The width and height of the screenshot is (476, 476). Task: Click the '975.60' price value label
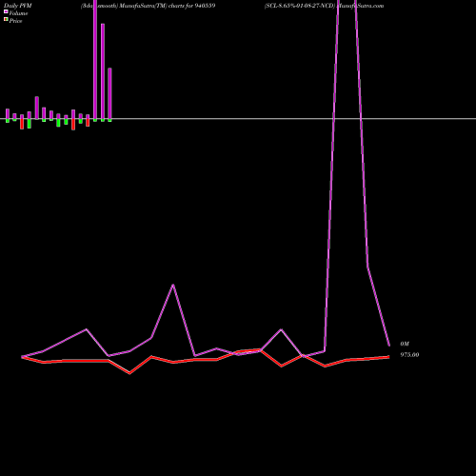[409, 355]
